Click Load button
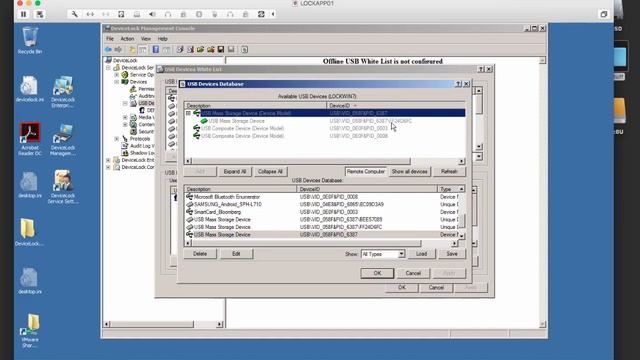The height and width of the screenshot is (360, 640). [421, 254]
